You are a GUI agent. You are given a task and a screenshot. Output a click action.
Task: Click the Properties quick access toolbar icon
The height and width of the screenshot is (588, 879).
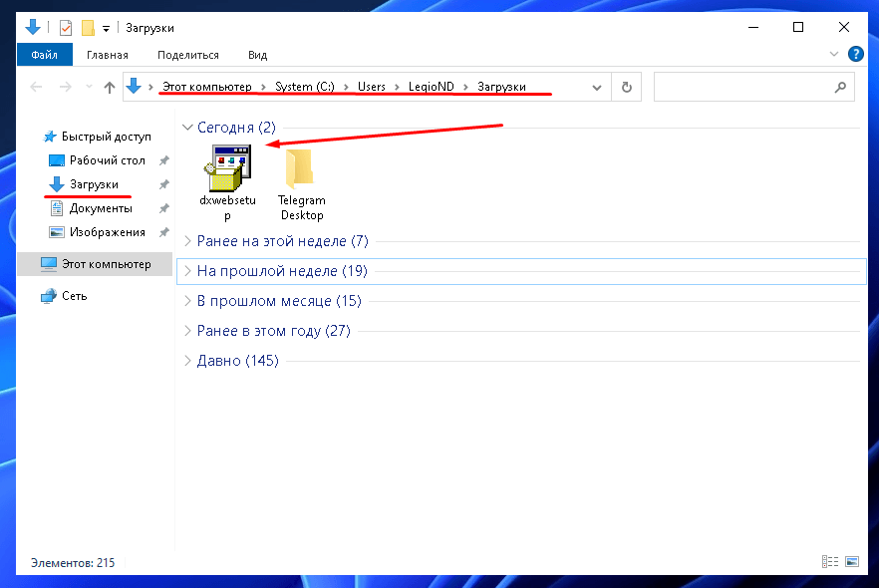pyautogui.click(x=66, y=28)
